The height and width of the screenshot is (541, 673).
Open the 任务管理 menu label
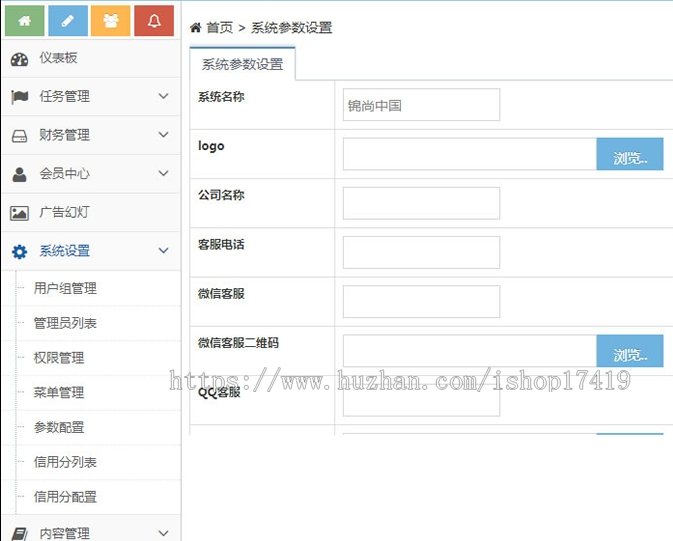tap(64, 96)
